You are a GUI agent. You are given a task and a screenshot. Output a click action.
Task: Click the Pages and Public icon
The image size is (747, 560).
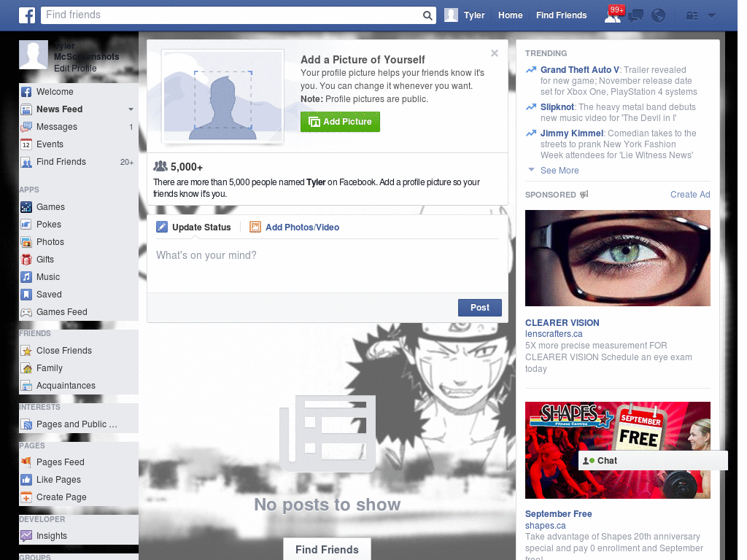(26, 425)
